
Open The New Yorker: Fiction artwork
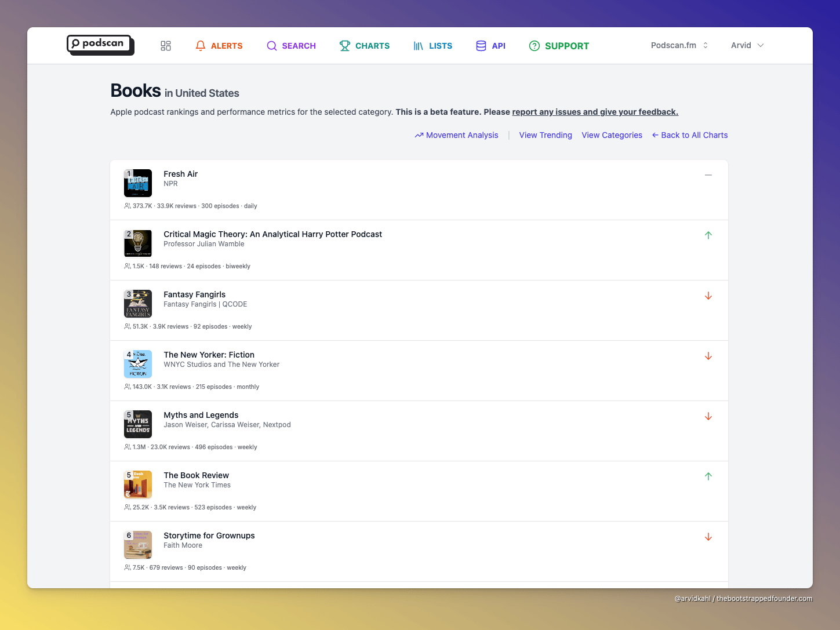click(x=138, y=364)
